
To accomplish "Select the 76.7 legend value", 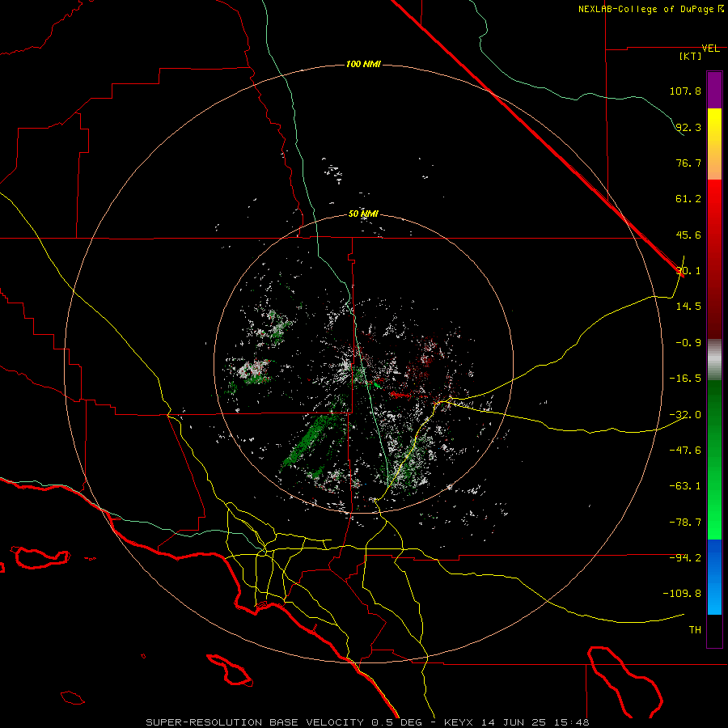I will point(688,163).
